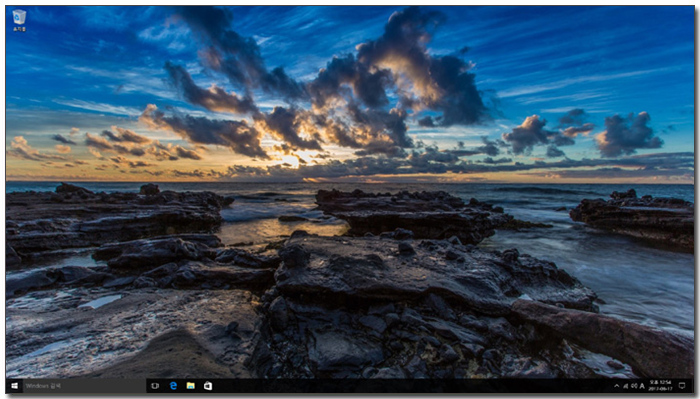Open the Action Center notifications icon

[682, 386]
